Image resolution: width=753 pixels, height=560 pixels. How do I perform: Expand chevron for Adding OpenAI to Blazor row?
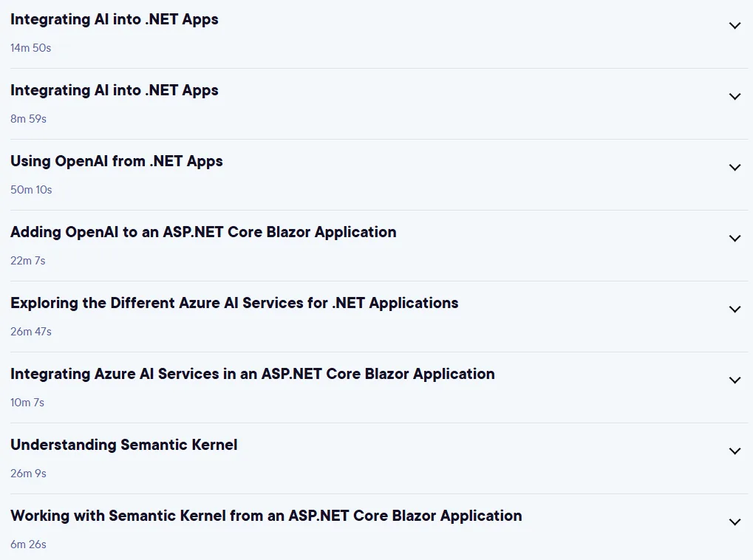(x=735, y=238)
